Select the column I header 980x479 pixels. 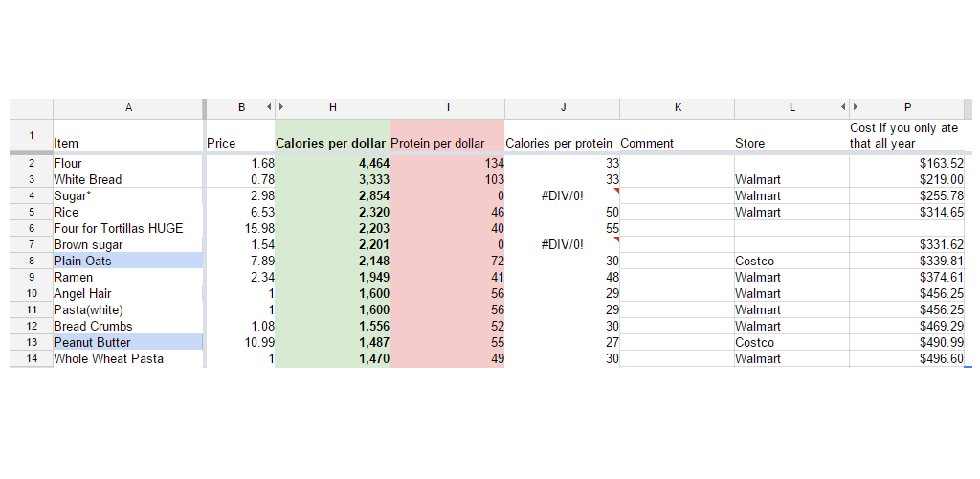[447, 107]
